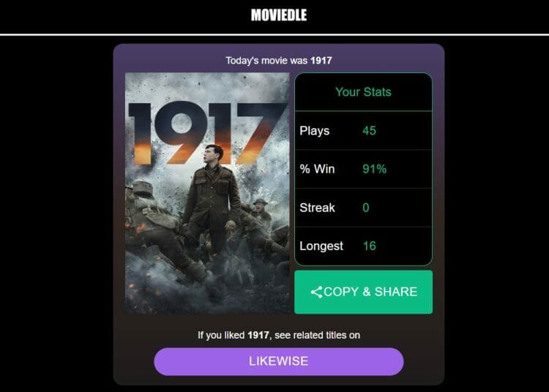Click the bold 1917 in the related titles line
Viewport: 549px width, 392px height.
point(258,336)
